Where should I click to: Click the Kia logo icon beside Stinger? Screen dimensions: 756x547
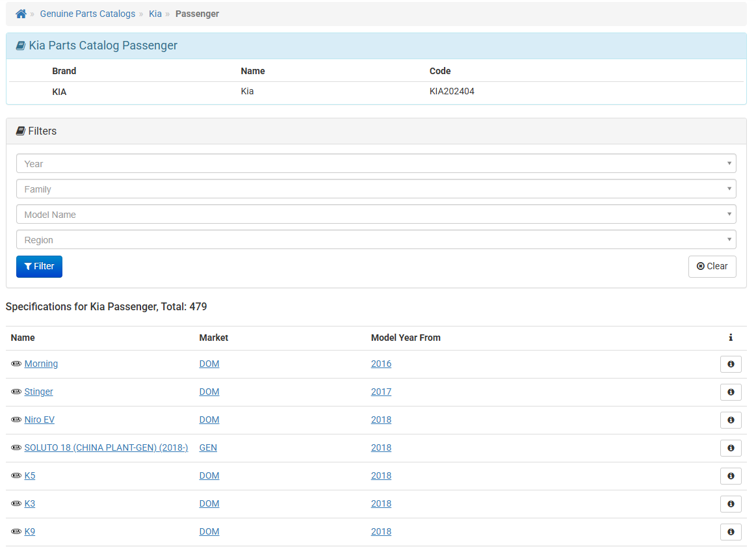pyautogui.click(x=16, y=392)
